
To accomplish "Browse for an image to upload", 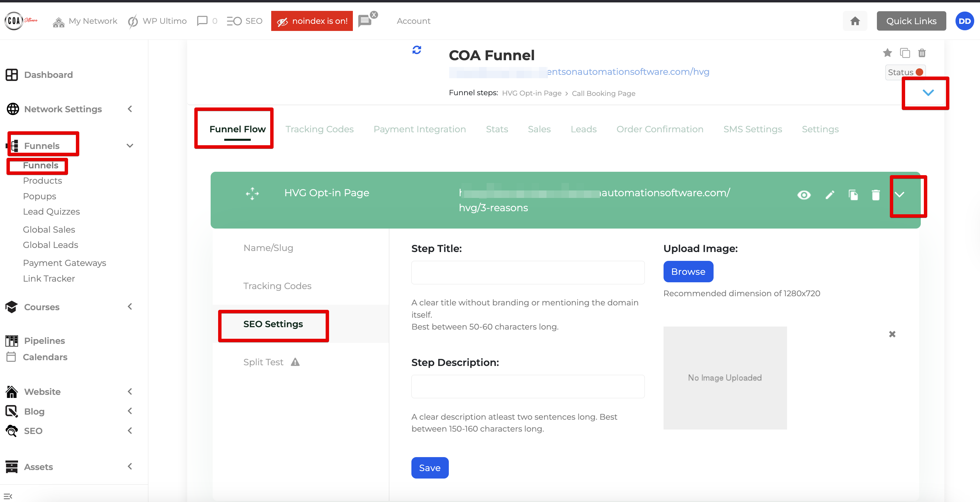I will click(x=688, y=271).
